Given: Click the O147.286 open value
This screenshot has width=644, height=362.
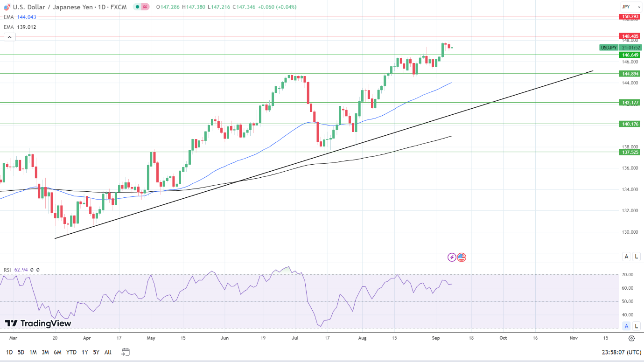Looking at the screenshot, I should [x=168, y=7].
